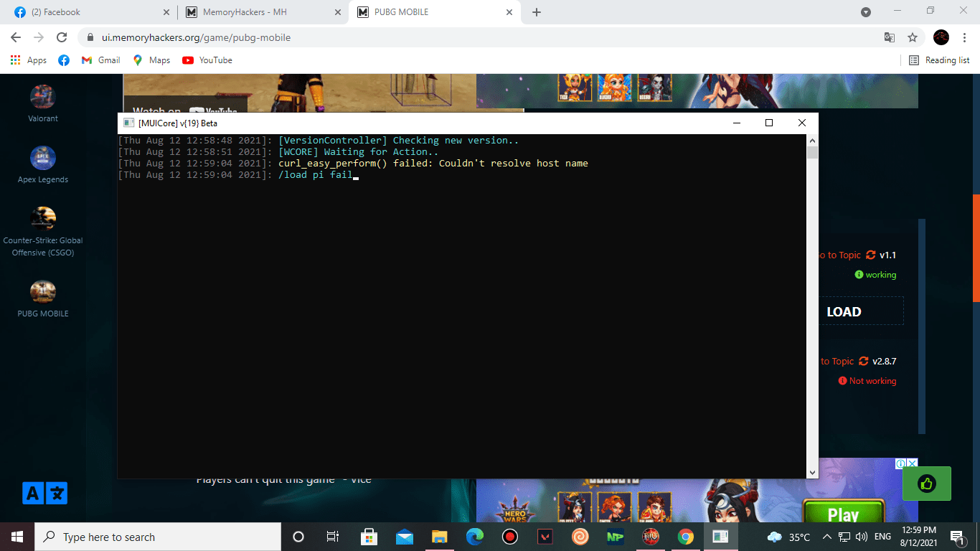Open Gmail bookmark
Viewport: 980px width, 551px height.
coord(100,60)
